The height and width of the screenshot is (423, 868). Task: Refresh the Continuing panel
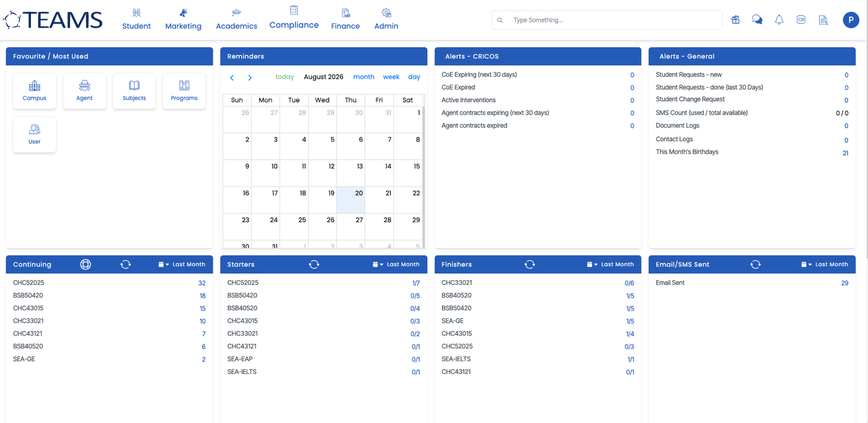(126, 264)
